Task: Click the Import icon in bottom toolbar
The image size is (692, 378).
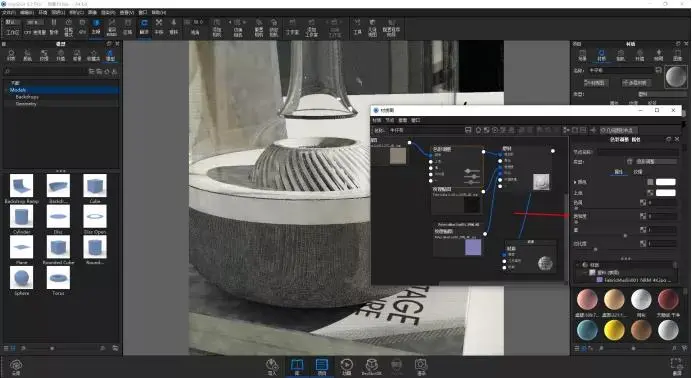Action: click(x=272, y=367)
